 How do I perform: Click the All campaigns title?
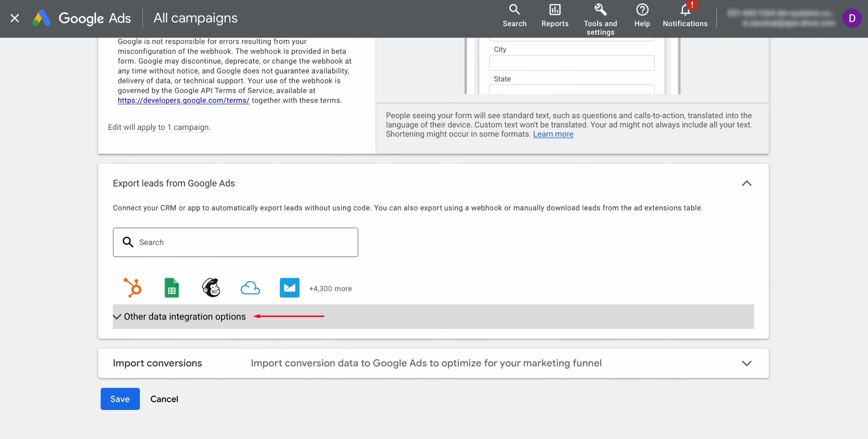pyautogui.click(x=196, y=18)
